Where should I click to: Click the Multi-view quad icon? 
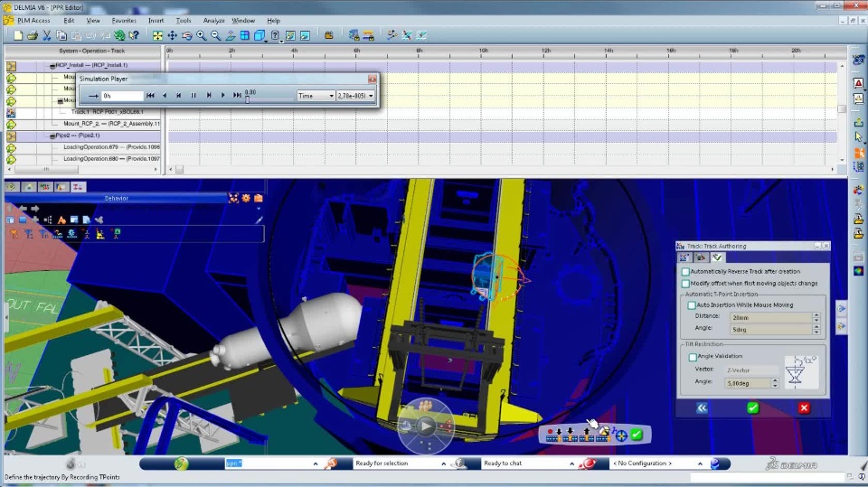click(x=245, y=35)
